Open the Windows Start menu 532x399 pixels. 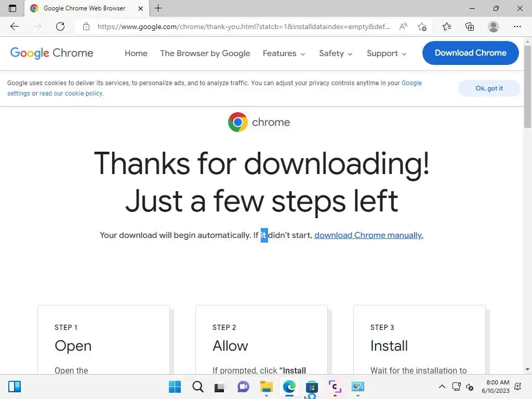pyautogui.click(x=175, y=387)
